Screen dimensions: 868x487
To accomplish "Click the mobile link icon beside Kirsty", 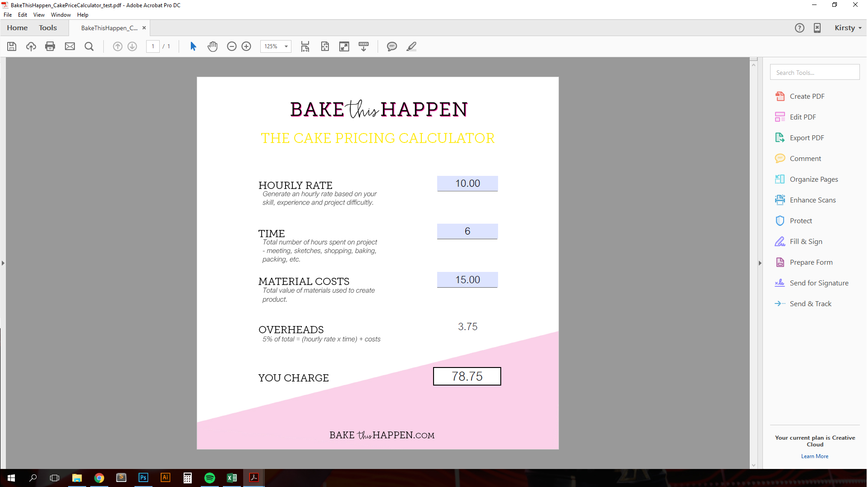I will tap(817, 28).
